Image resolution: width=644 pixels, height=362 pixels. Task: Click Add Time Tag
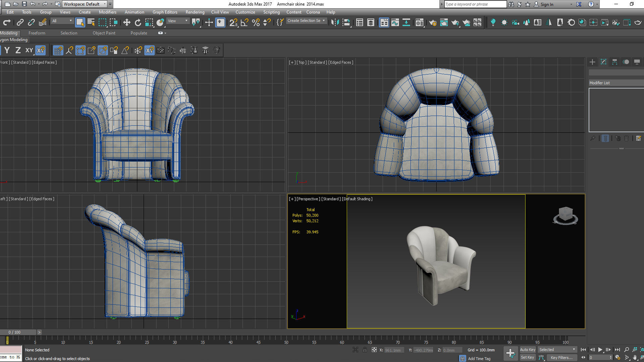[479, 359]
